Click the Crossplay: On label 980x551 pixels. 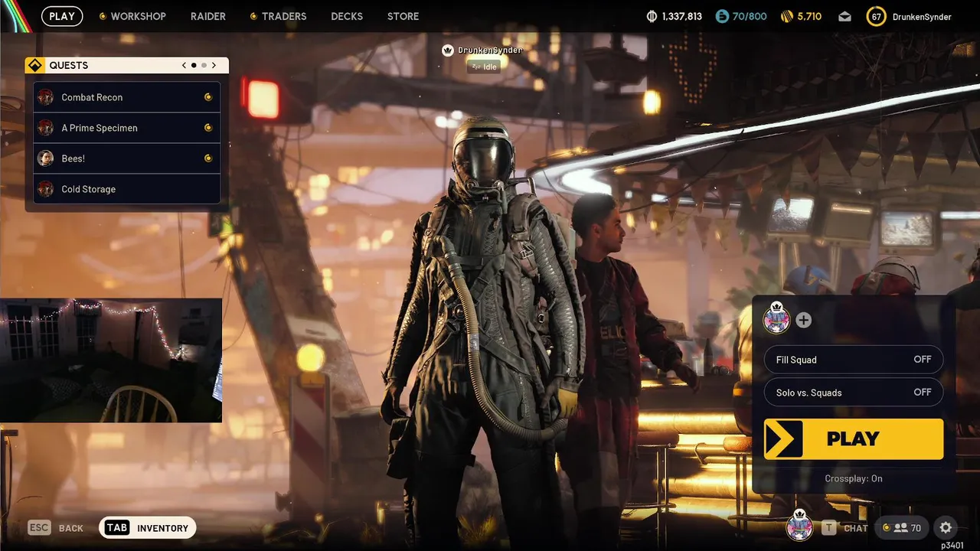tap(854, 478)
